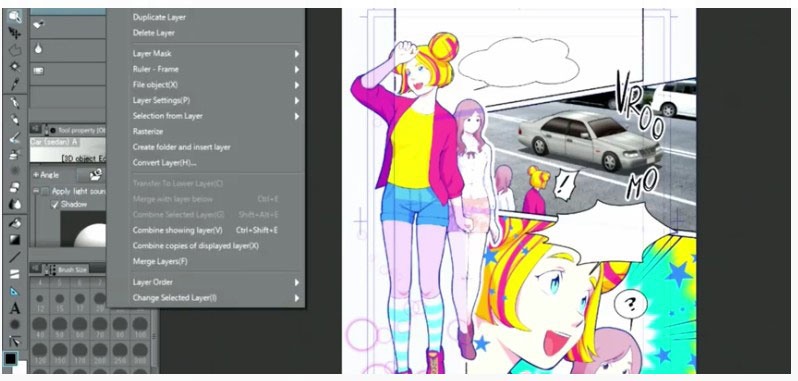Screen dimensions: 798x381
Task: Select the Move layer tool
Action: click(15, 34)
